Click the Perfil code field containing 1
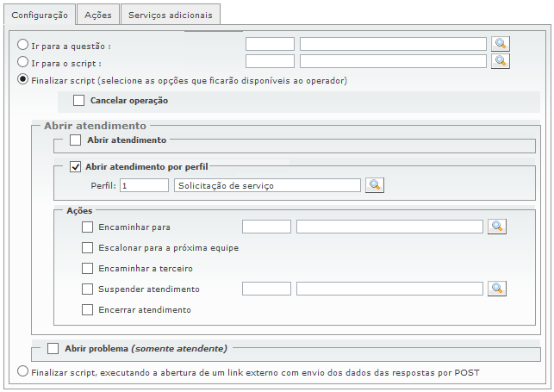The height and width of the screenshot is (392, 554). [144, 185]
